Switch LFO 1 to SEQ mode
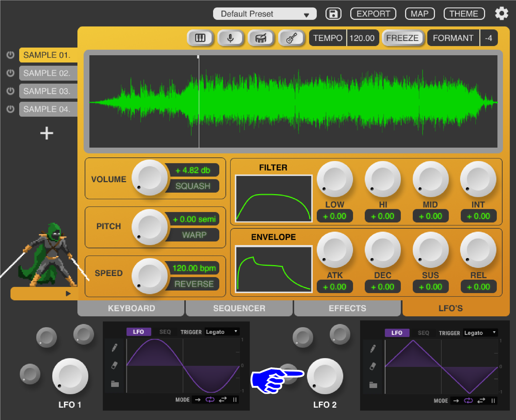The width and height of the screenshot is (516, 420). pyautogui.click(x=165, y=332)
